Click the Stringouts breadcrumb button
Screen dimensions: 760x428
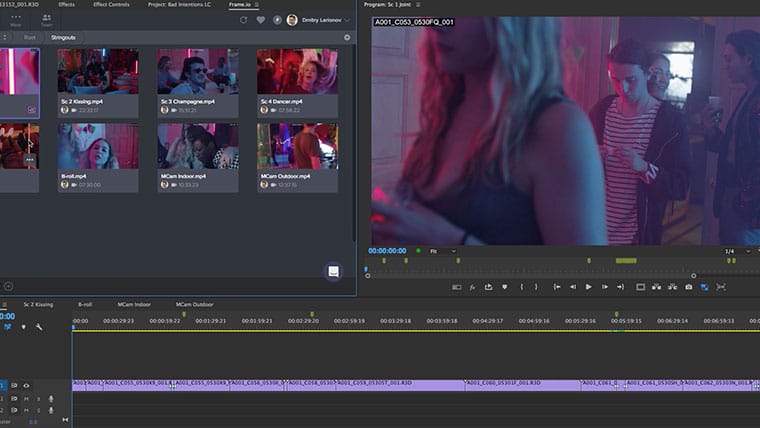click(x=63, y=37)
